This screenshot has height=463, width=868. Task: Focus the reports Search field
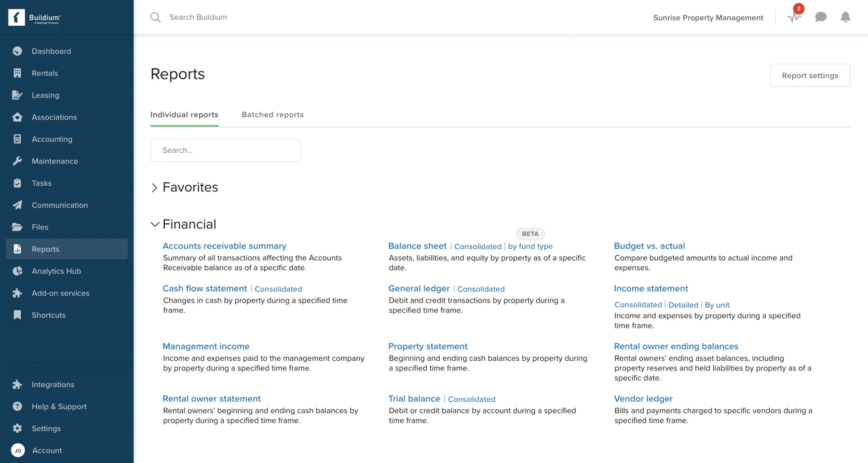click(226, 150)
